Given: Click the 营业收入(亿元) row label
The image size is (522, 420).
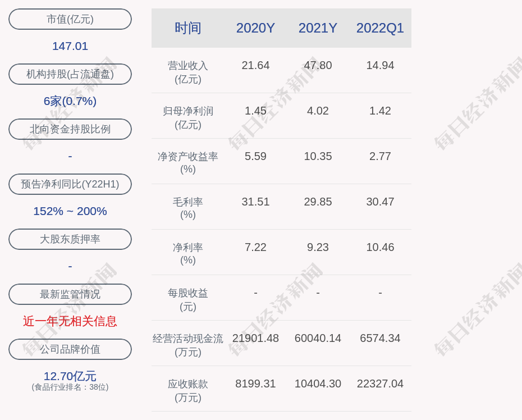Looking at the screenshot, I should [x=188, y=72].
